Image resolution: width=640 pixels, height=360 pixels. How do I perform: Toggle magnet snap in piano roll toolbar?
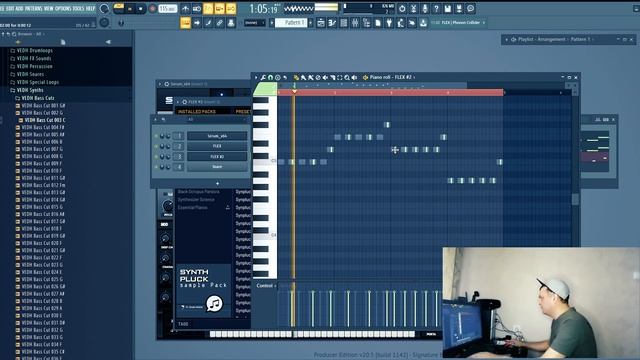[x=270, y=77]
